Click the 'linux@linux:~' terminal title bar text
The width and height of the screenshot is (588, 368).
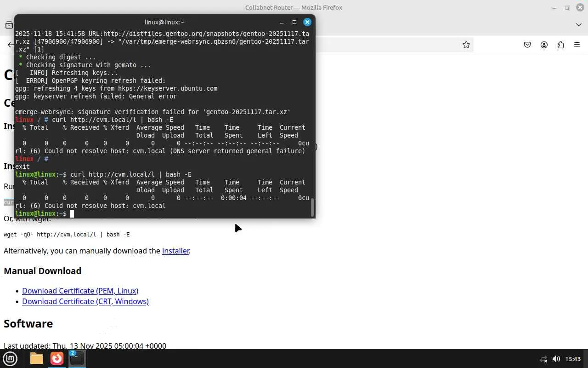(x=164, y=22)
